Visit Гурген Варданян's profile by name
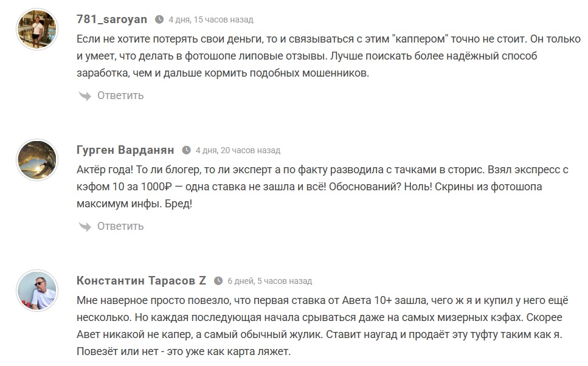 coord(125,150)
